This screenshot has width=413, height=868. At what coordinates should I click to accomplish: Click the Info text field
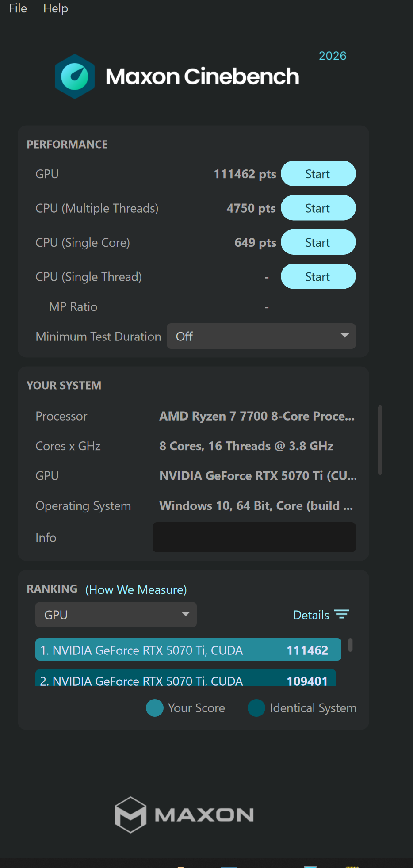click(x=254, y=537)
